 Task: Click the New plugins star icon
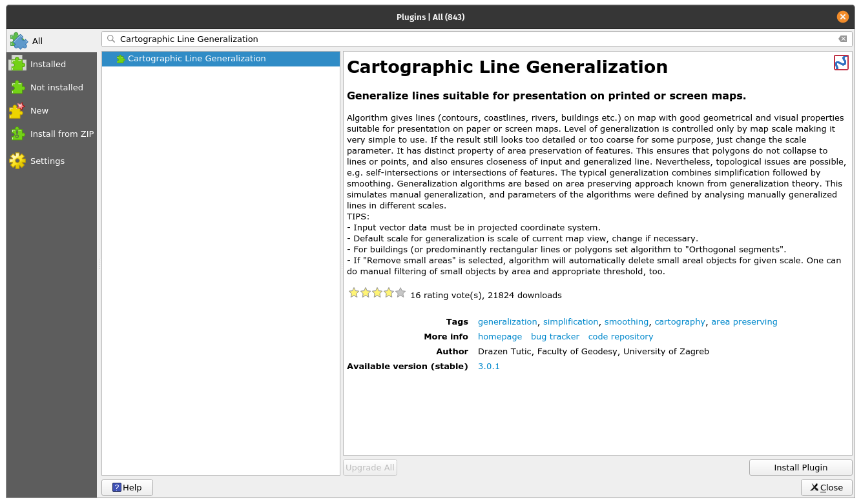click(x=17, y=110)
